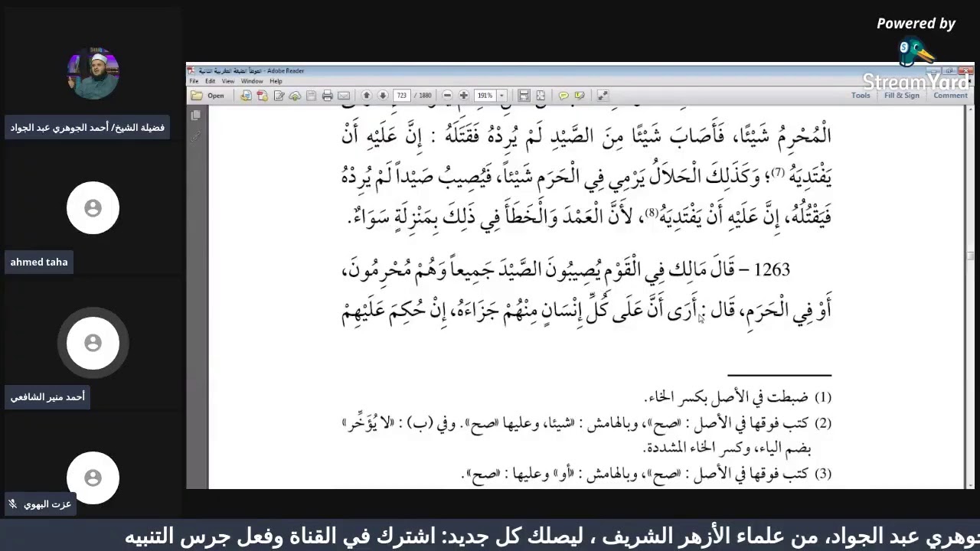Click the Create PDF icon in toolbar
Viewport: 980px width, 551px height.
pos(263,96)
